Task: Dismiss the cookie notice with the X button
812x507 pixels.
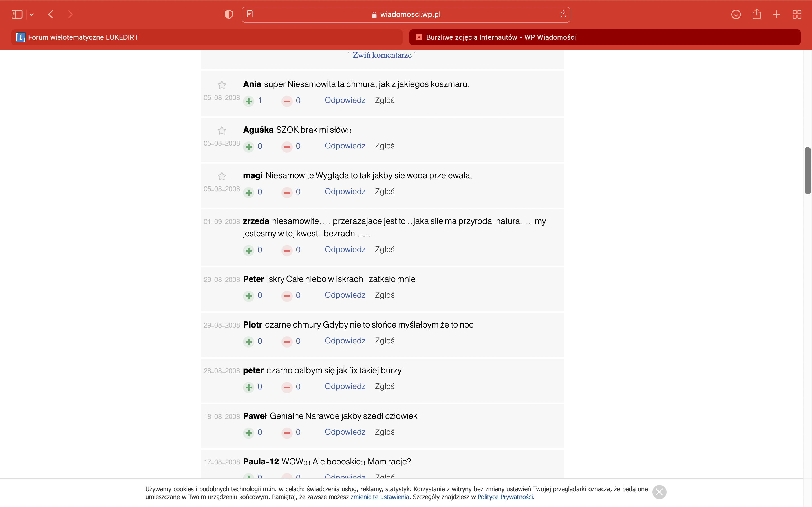Action: (659, 492)
